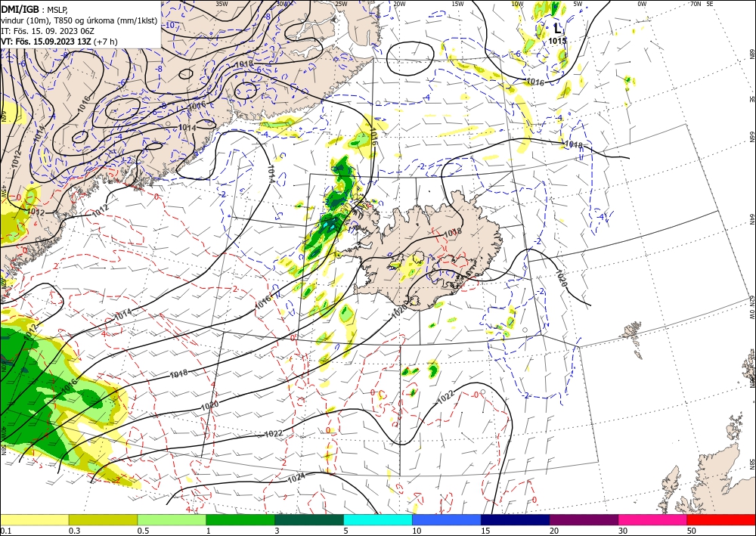Click the 'L' low pressure marker
Viewport: 756px width, 536px height.
[557, 29]
